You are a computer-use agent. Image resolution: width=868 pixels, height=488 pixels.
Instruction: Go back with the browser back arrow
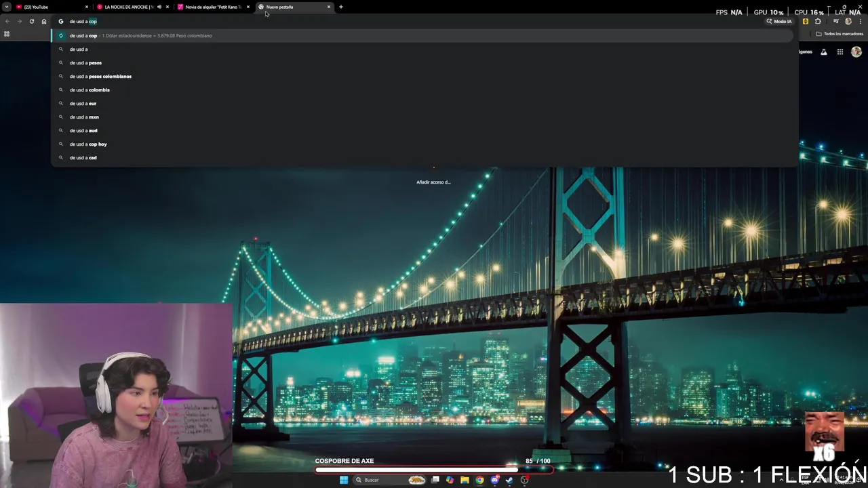[x=7, y=21]
